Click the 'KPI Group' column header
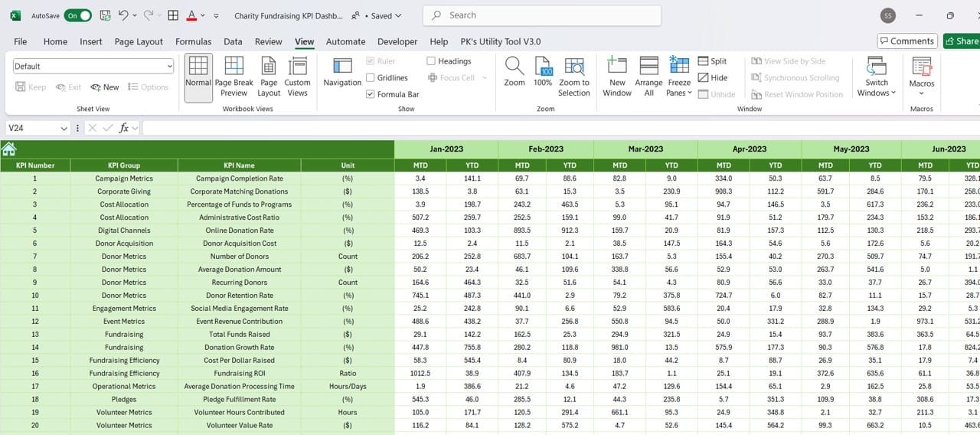 click(x=124, y=165)
